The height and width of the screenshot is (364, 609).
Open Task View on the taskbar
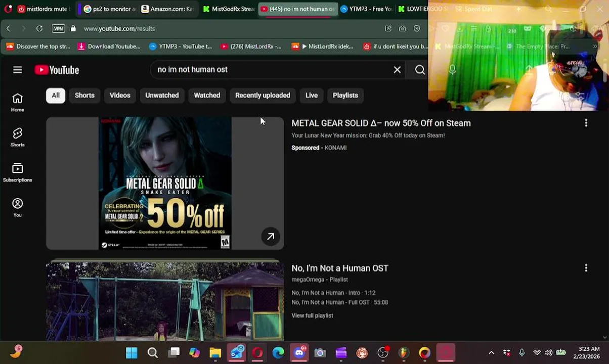tap(174, 353)
